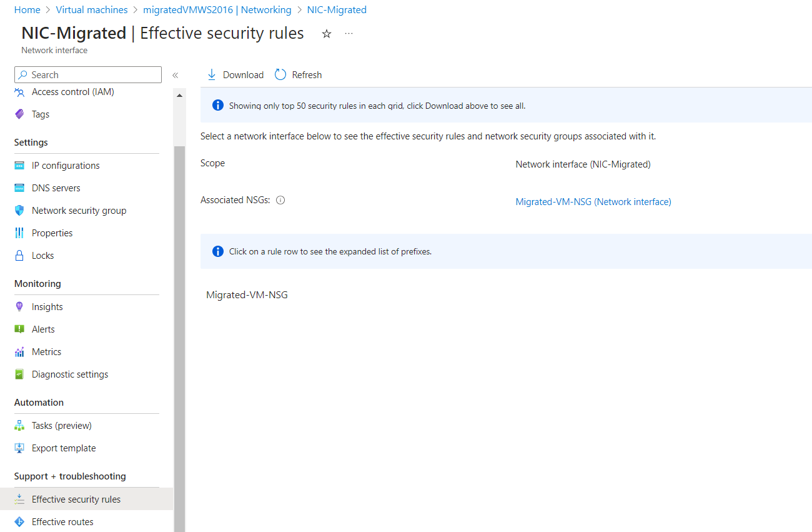
Task: Click the Network security group shield icon
Action: coord(19,211)
